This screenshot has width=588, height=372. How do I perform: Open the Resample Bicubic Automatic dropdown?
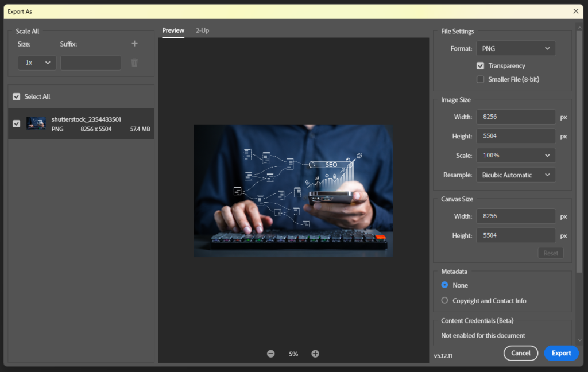click(516, 175)
